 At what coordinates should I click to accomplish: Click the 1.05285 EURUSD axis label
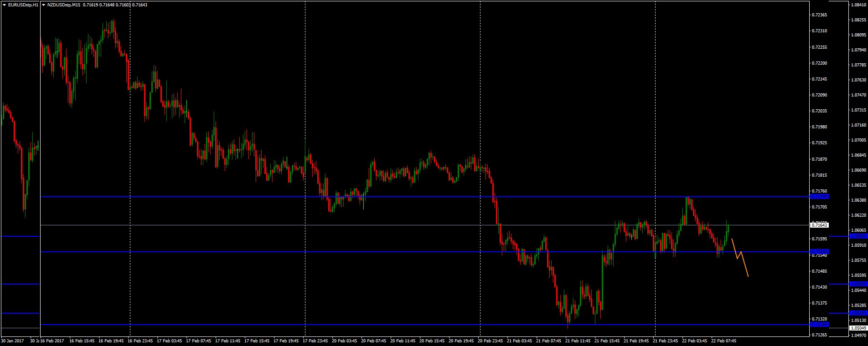pos(858,305)
